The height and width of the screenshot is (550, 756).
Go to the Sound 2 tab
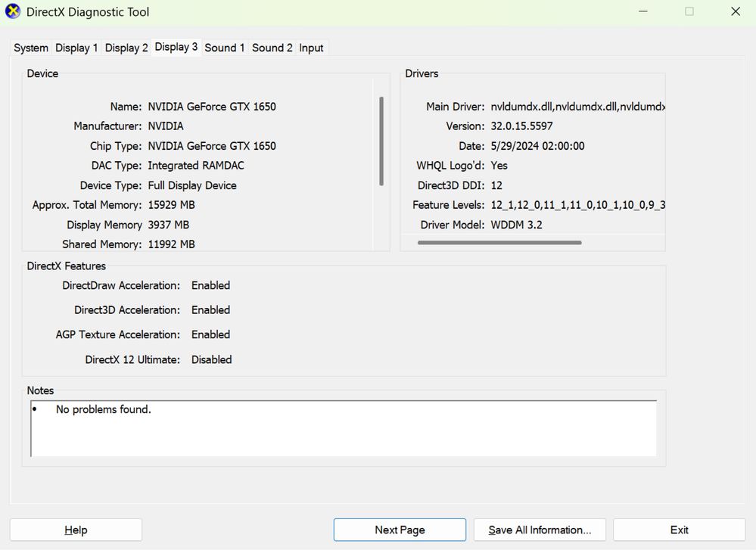[x=272, y=48]
